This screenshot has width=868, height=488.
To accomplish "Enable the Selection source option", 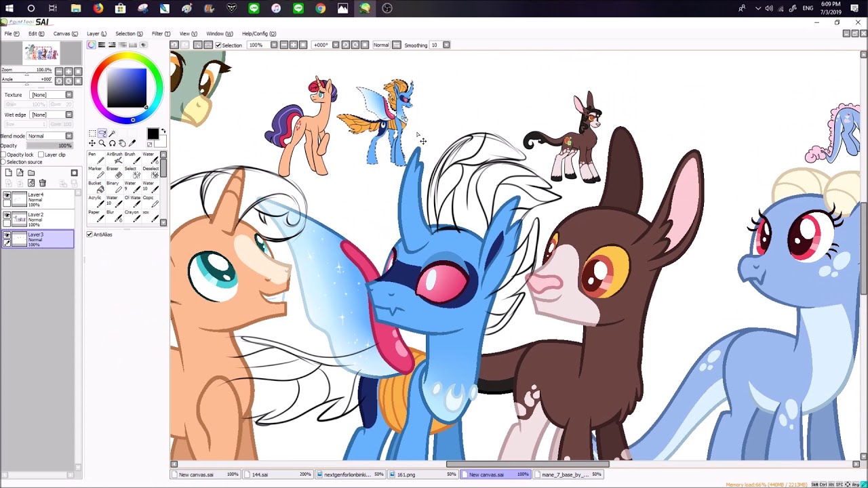I will (x=3, y=162).
